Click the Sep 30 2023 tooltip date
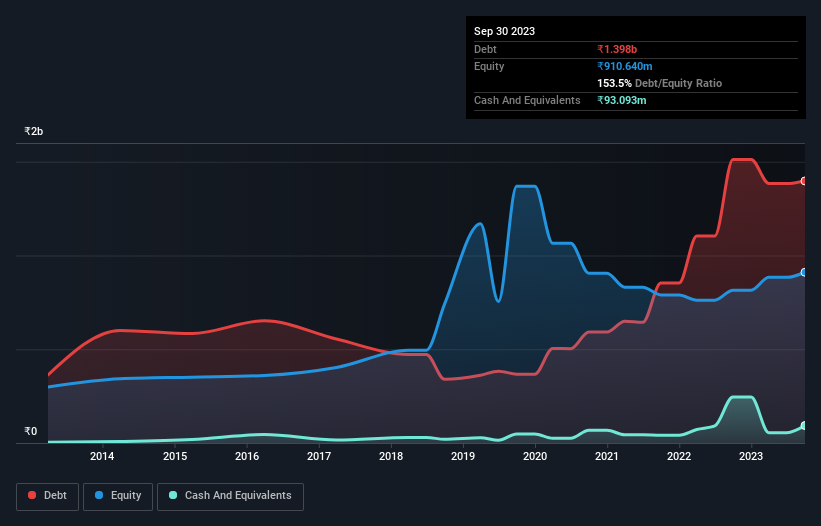This screenshot has width=821, height=526. point(504,31)
